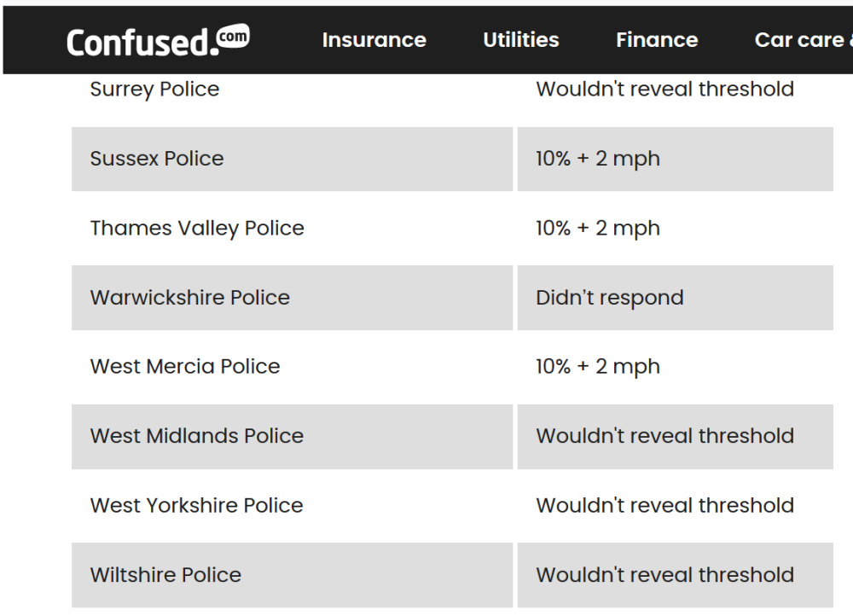Click the Thames Valley Police cell
This screenshot has height=616, width=853.
[x=197, y=229]
